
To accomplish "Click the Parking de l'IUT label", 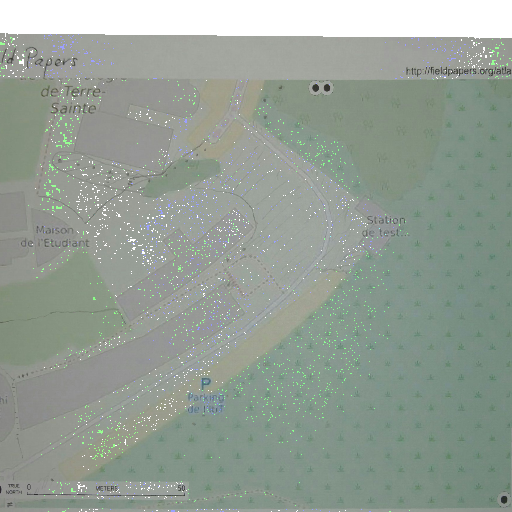I will [x=206, y=403].
